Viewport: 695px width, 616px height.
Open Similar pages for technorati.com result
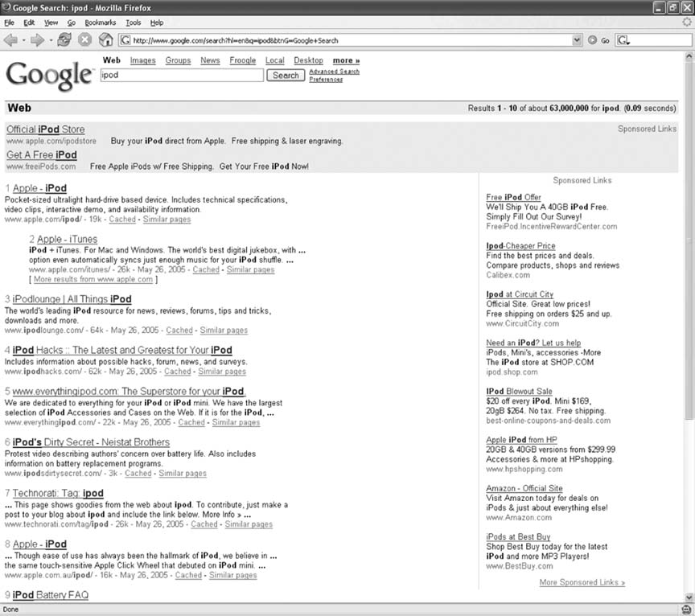pos(249,524)
